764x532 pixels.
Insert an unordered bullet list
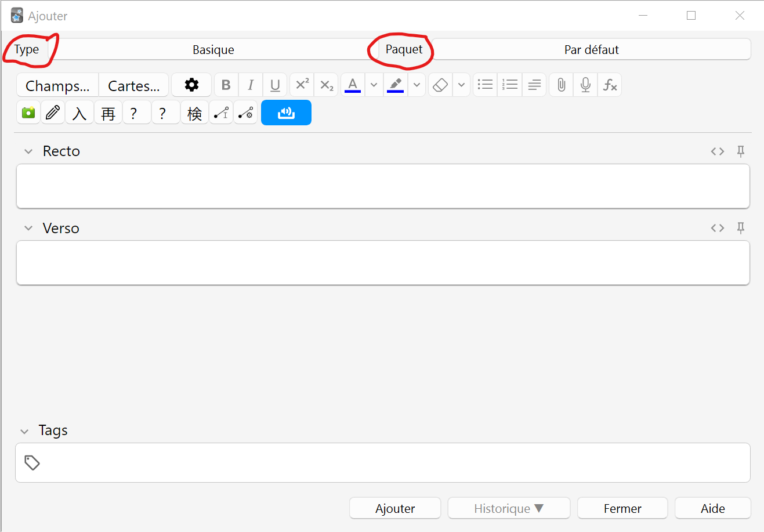coord(486,85)
